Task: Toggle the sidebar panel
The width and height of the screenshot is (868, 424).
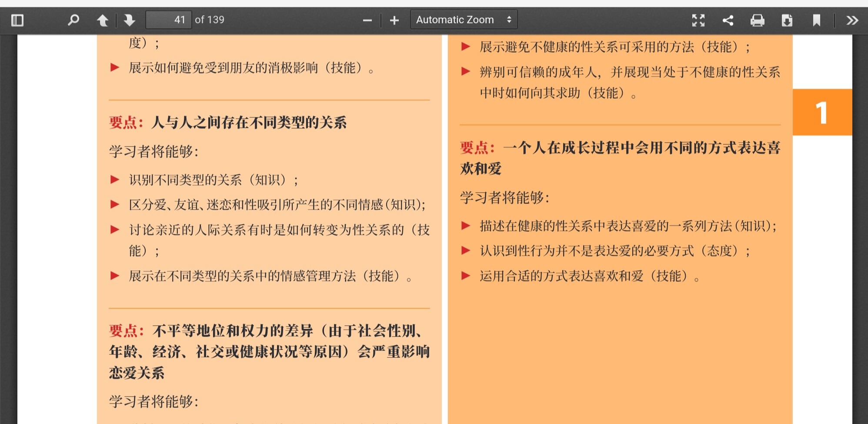Action: [x=17, y=20]
